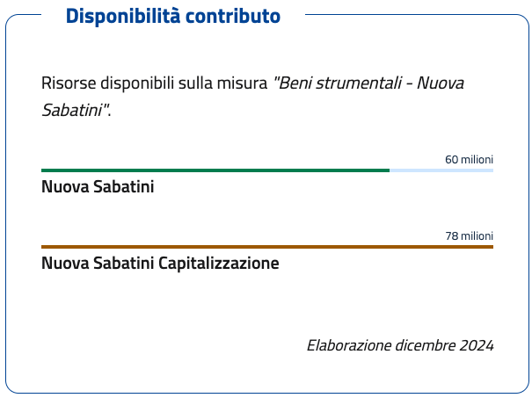The width and height of the screenshot is (532, 398).
Task: Click the light blue remaining portion of the bar
Action: click(x=441, y=170)
